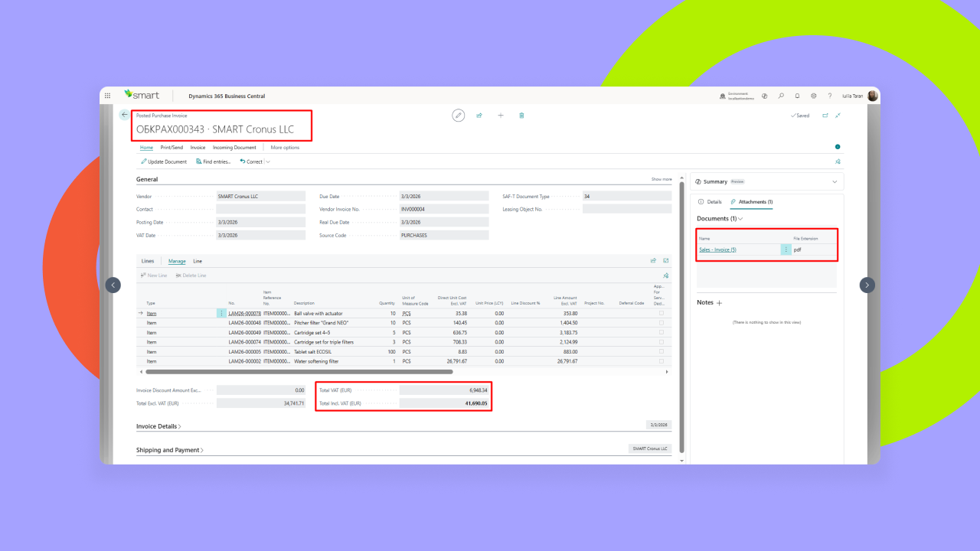Click the LAM26-000078 item number
The width and height of the screenshot is (980, 551).
point(245,313)
